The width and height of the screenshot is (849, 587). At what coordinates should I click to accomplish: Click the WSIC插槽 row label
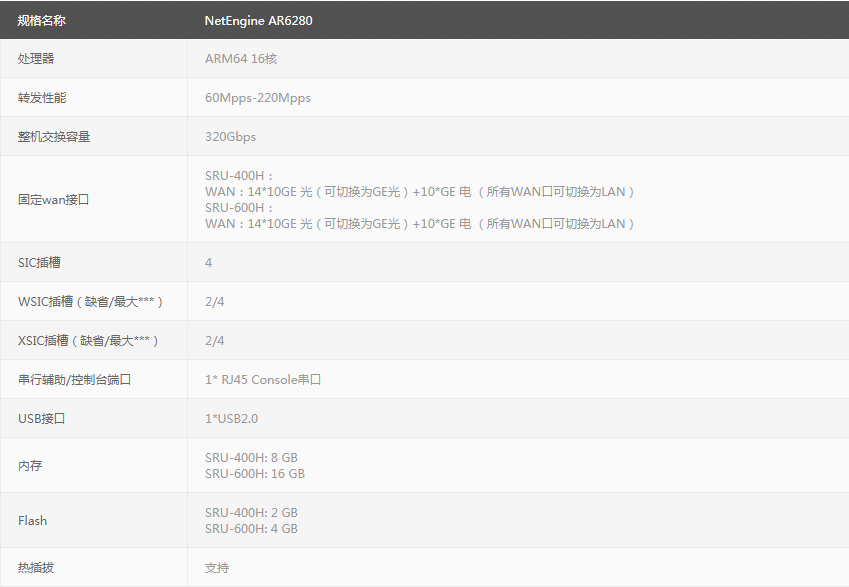[90, 302]
